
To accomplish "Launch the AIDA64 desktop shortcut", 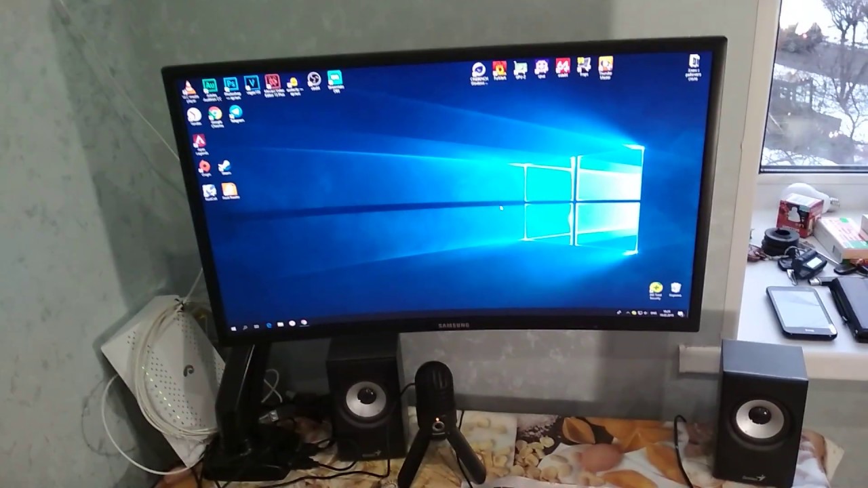I will point(562,66).
